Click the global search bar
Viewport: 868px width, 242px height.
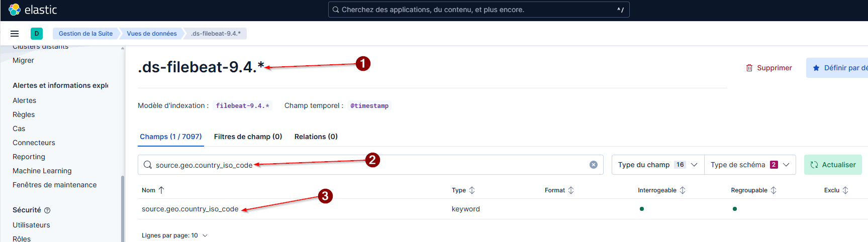478,10
